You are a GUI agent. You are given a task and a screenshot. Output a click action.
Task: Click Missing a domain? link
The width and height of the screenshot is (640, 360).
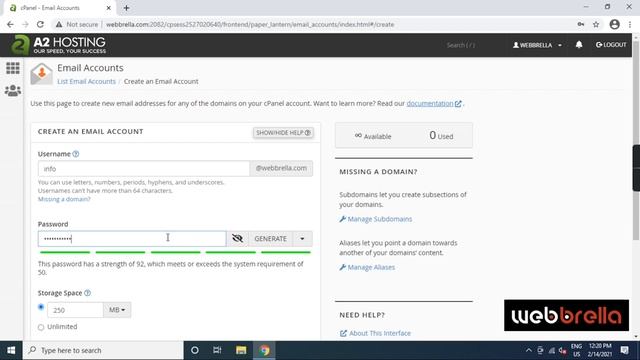click(x=64, y=199)
